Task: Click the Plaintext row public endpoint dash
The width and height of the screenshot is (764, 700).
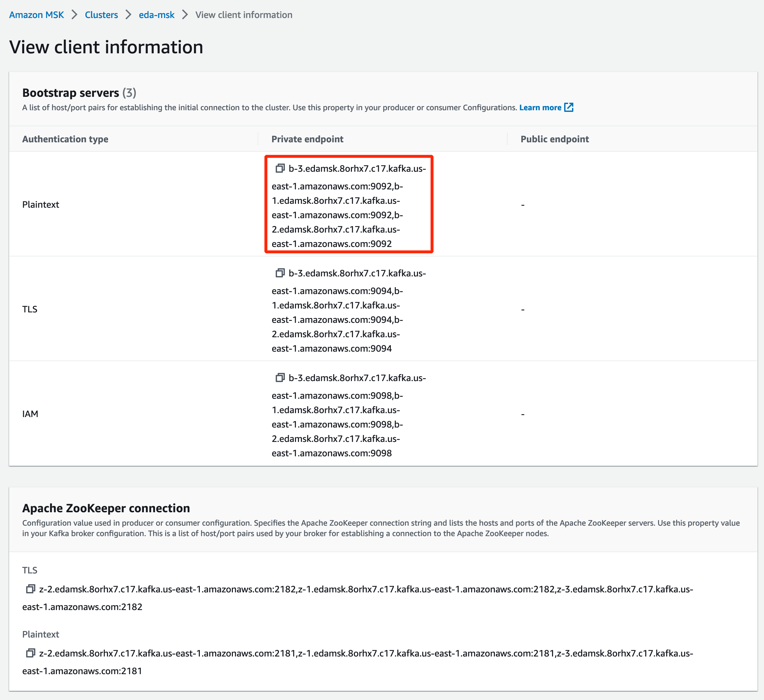Action: click(x=523, y=205)
